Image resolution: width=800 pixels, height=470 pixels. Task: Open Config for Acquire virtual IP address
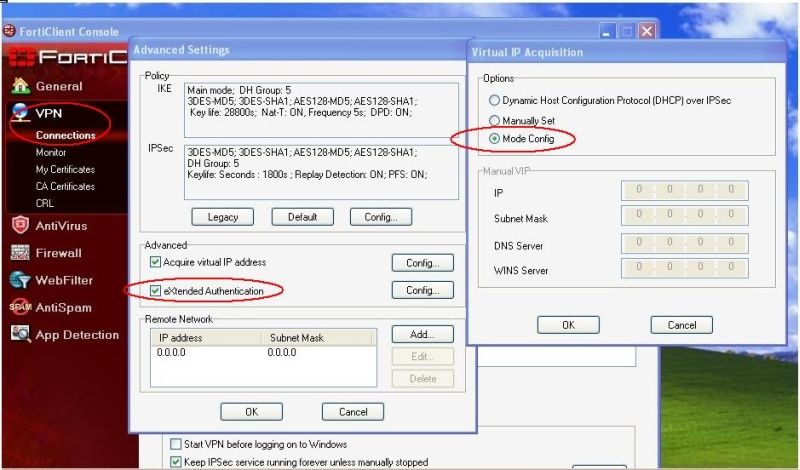point(422,263)
